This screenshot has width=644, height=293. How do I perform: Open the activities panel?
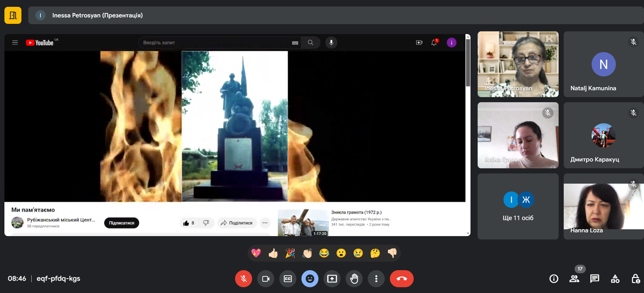[x=615, y=279]
